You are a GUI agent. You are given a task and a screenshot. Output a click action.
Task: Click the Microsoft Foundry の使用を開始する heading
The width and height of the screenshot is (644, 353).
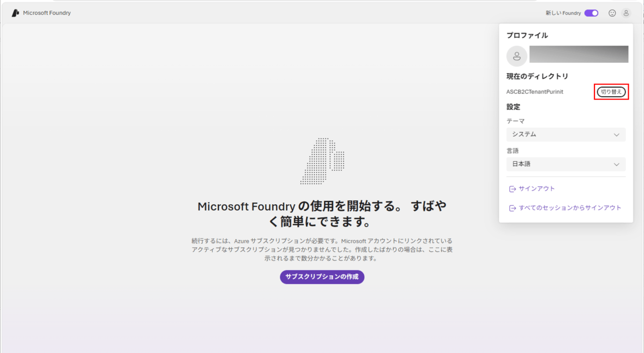pos(322,214)
